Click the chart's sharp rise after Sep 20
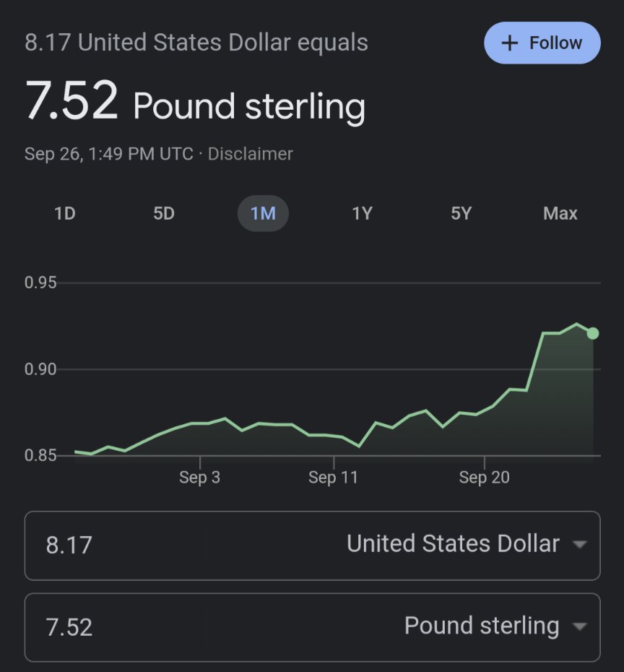This screenshot has height=672, width=624. (x=535, y=361)
